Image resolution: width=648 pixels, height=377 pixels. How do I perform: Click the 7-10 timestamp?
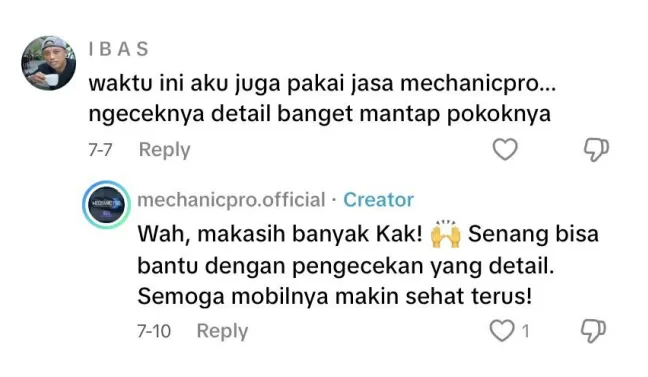[x=154, y=331]
